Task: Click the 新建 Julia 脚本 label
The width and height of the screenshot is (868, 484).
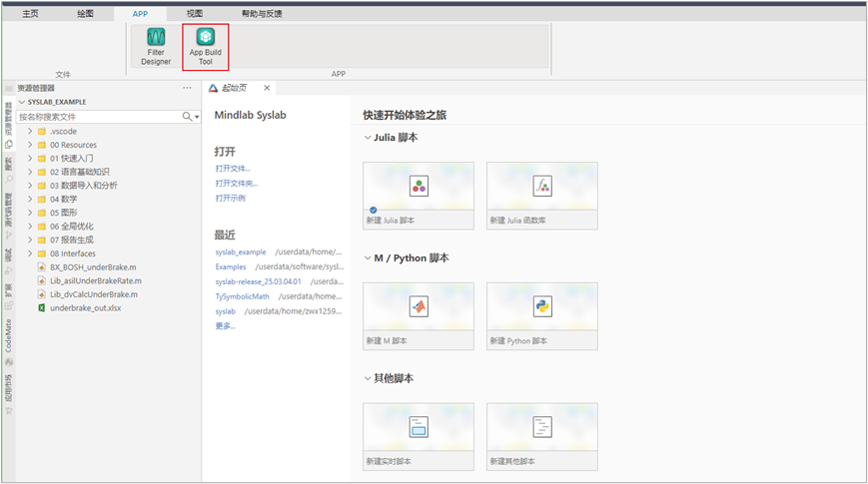Action: 391,221
